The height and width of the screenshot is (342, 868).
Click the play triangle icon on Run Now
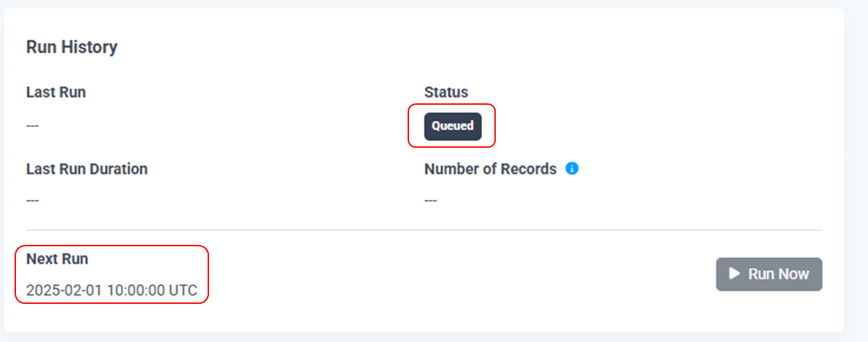pyautogui.click(x=734, y=273)
